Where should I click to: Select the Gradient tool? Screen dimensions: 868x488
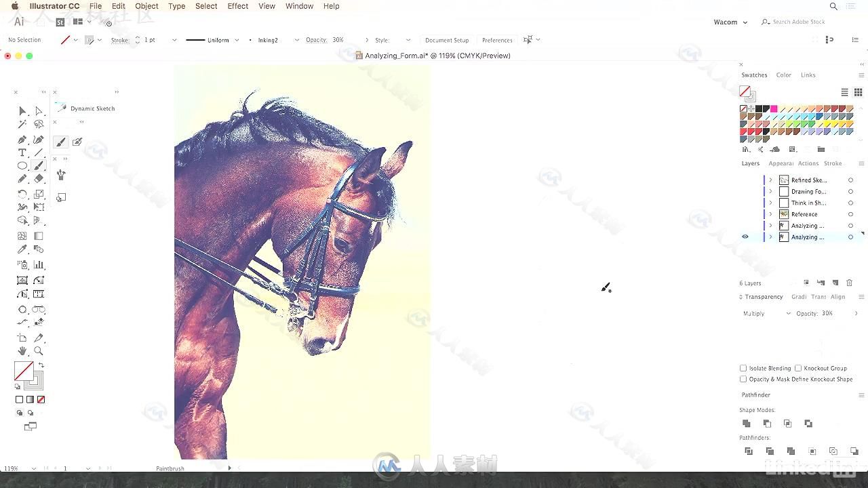click(39, 236)
